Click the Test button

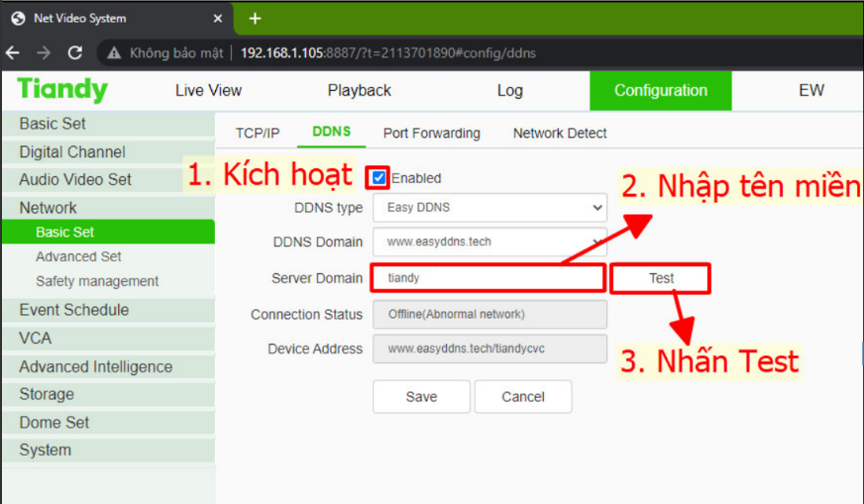661,278
